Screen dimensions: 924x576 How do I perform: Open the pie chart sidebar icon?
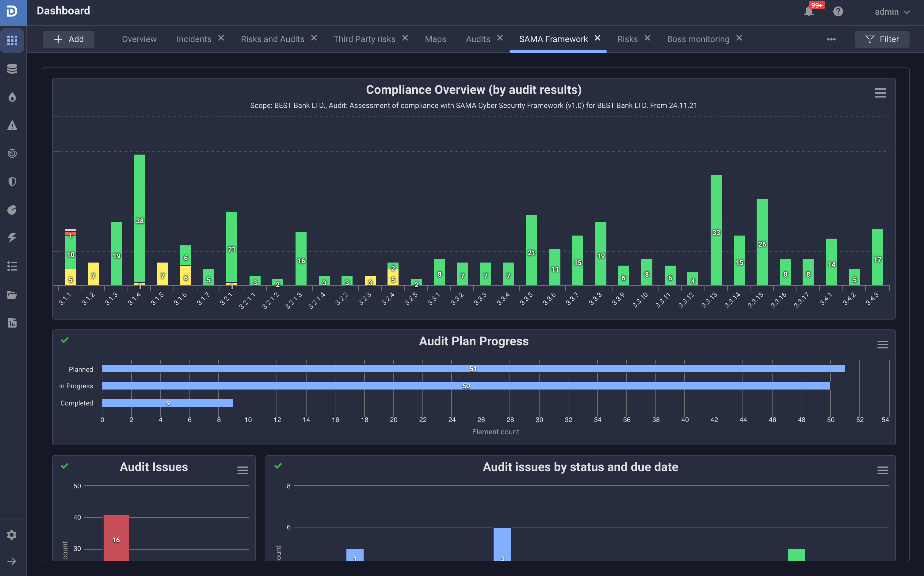(12, 210)
